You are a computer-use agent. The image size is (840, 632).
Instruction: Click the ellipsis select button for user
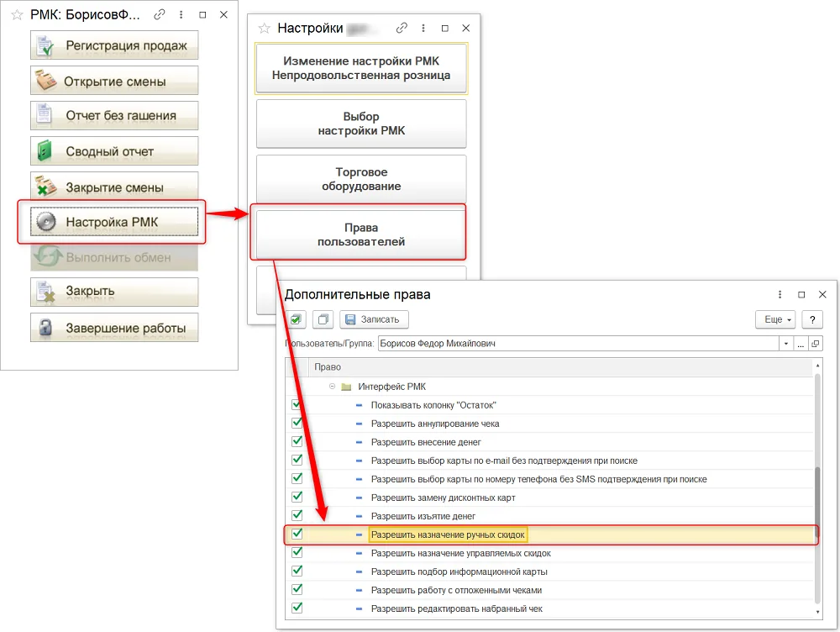point(801,344)
